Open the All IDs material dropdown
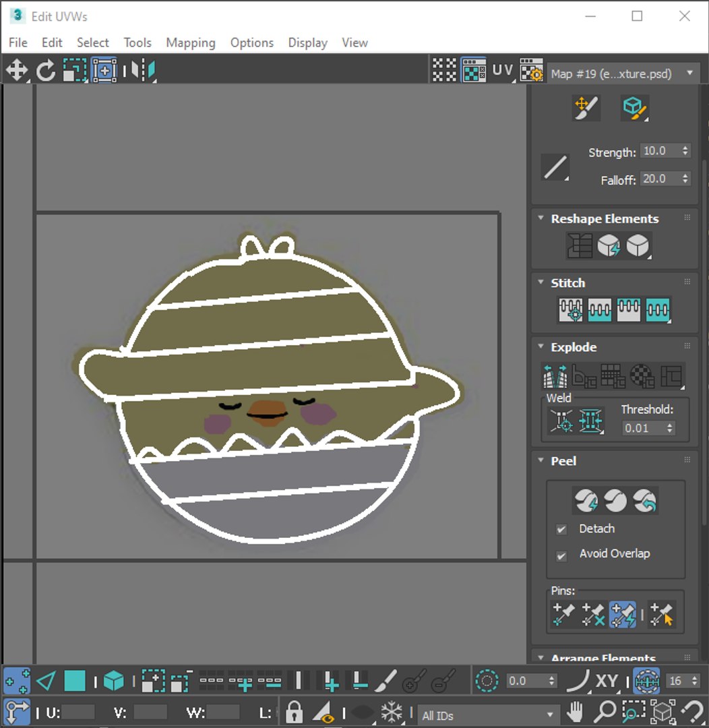The width and height of the screenshot is (709, 728). (x=487, y=715)
